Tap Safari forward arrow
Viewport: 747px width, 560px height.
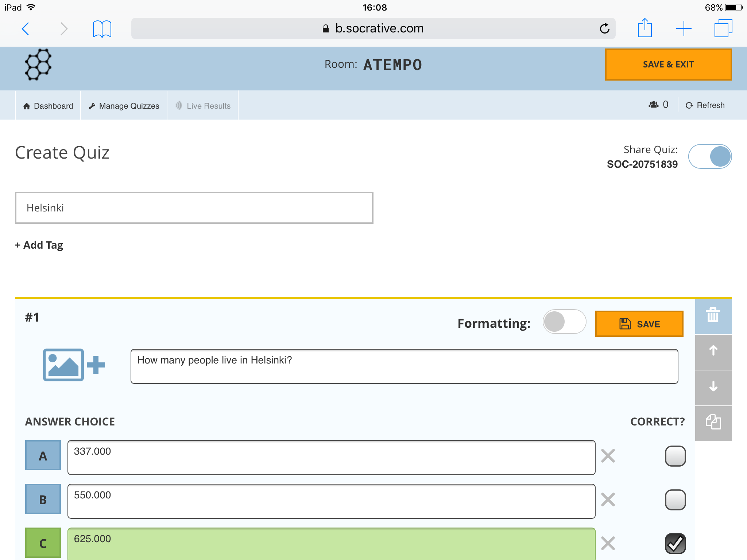(64, 29)
